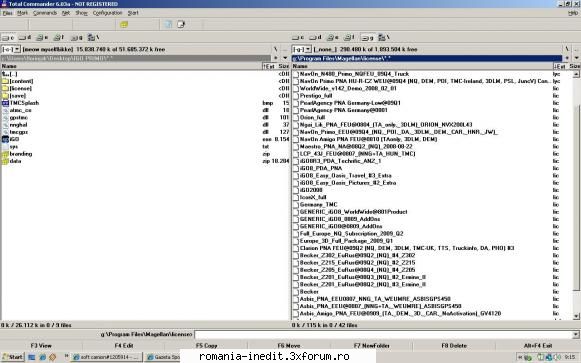This screenshot has height=363, width=581.
Task: Click the F6 Move button
Action: tap(289, 346)
